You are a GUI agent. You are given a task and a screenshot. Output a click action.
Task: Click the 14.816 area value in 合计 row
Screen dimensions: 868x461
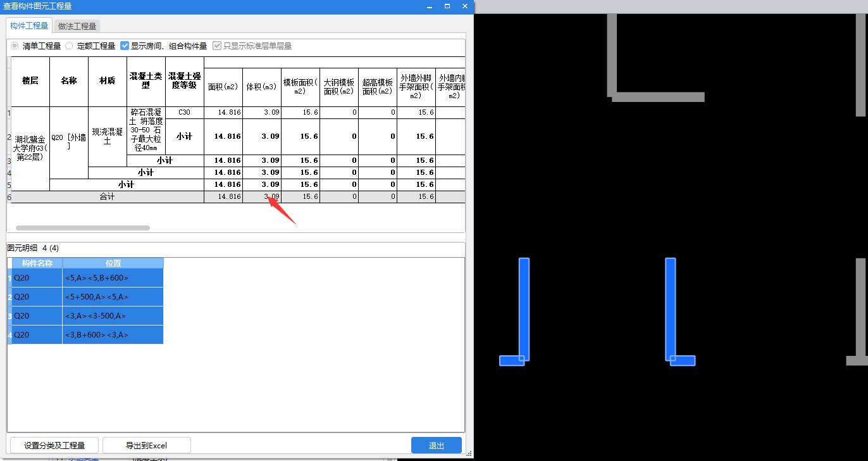(223, 197)
